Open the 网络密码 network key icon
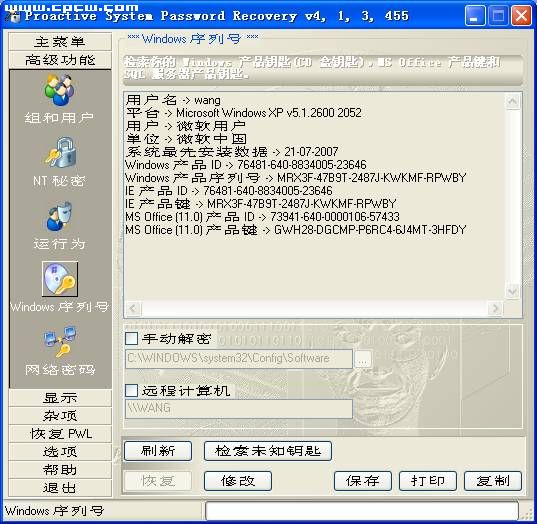Screen dimensions: 537x524 point(60,341)
